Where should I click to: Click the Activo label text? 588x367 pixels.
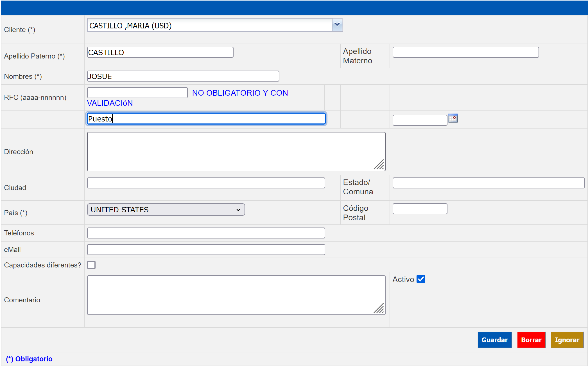(x=403, y=279)
